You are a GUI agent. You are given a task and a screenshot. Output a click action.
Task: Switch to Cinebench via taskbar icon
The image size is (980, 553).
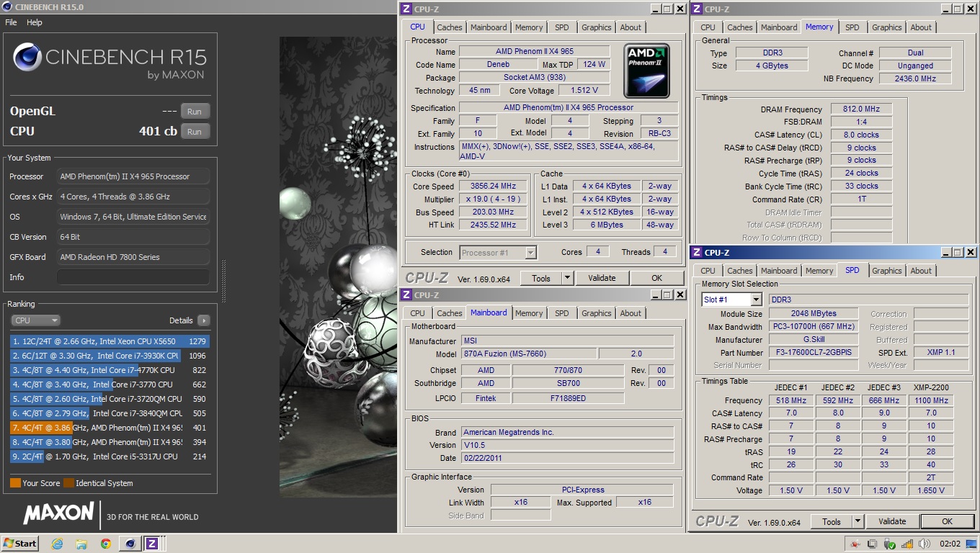click(130, 544)
